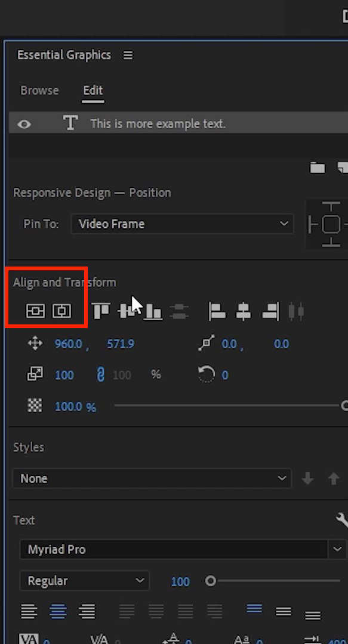The height and width of the screenshot is (644, 348).
Task: Click the scale icon
Action: click(x=35, y=374)
